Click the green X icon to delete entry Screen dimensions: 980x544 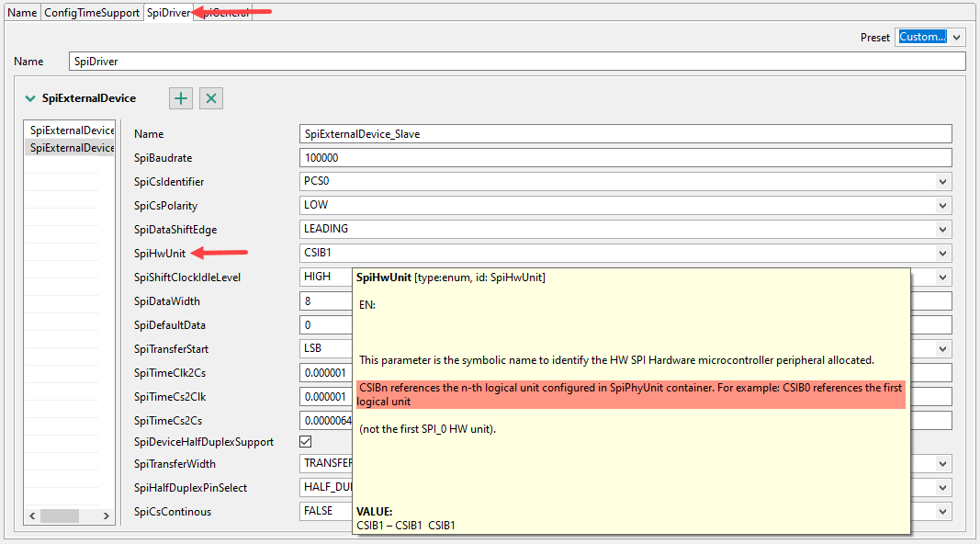[210, 97]
